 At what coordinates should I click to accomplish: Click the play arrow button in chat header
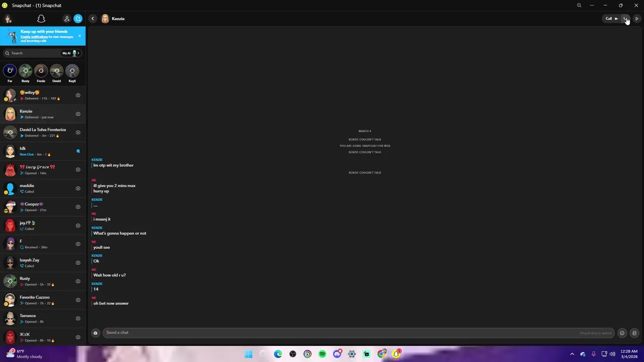636,19
